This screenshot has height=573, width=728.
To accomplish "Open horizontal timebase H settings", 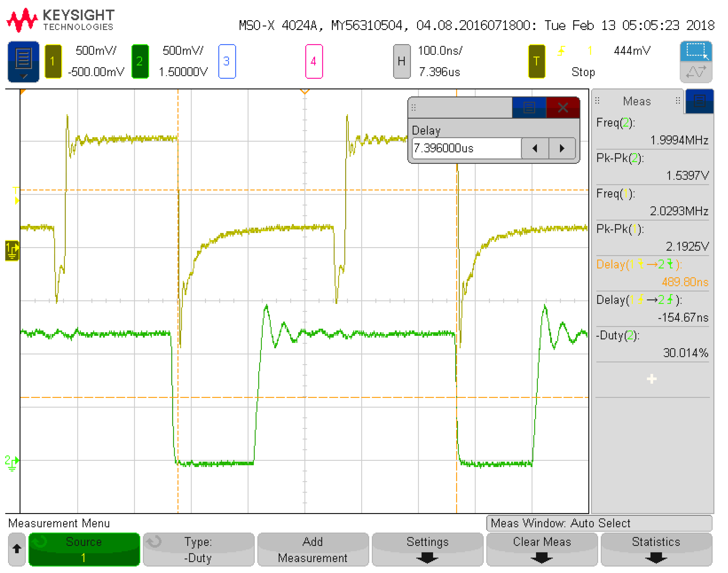I will (401, 61).
